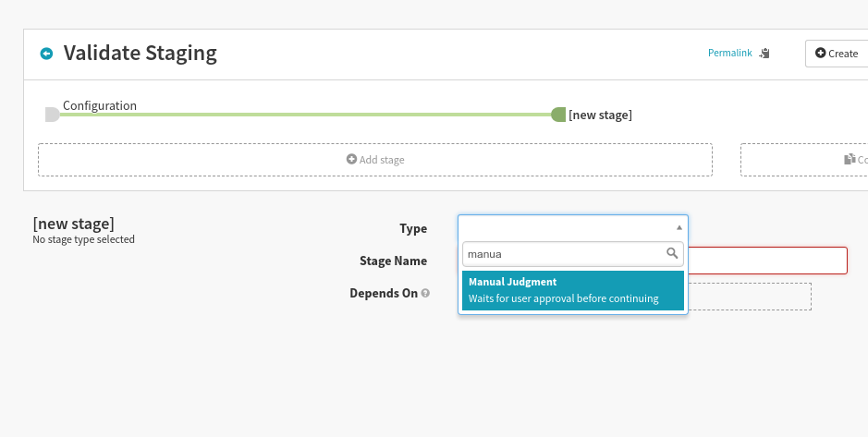Select the green new stage node
This screenshot has height=437, width=868.
point(557,115)
